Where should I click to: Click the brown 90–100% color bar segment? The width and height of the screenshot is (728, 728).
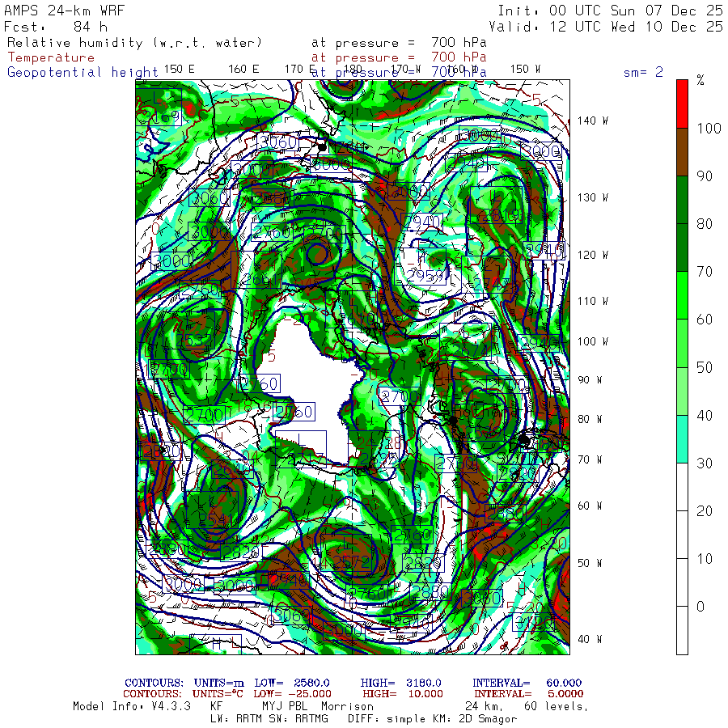(x=682, y=152)
